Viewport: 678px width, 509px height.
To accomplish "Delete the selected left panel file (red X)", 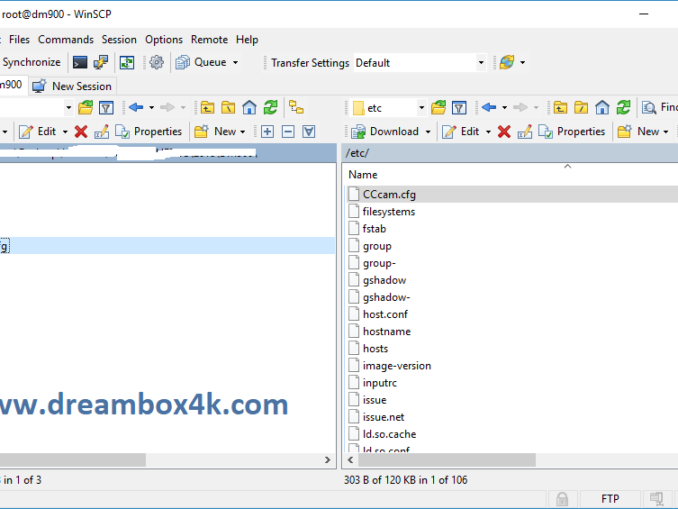I will point(81,131).
